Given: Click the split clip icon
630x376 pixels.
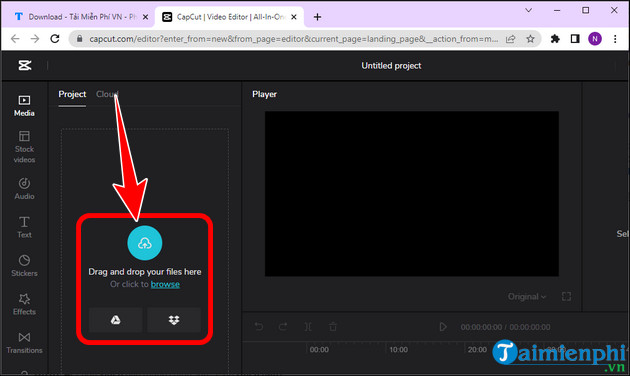Looking at the screenshot, I should pos(308,327).
